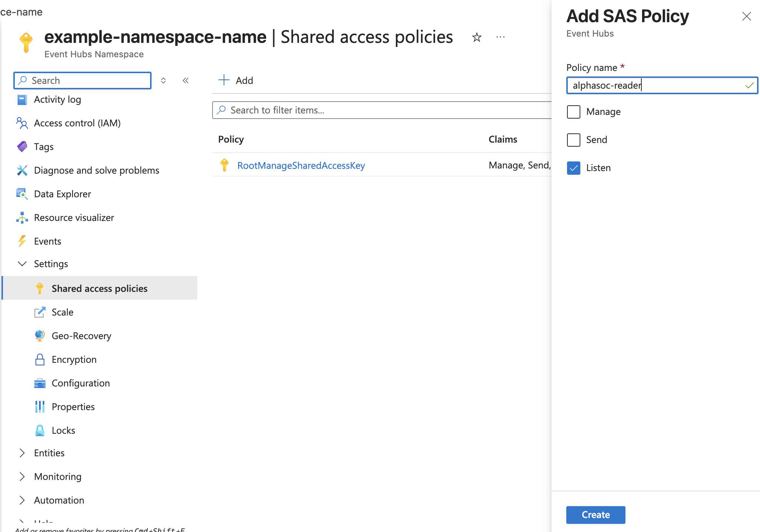The image size is (760, 532).
Task: Click the favorite star icon in the header
Action: 476,37
